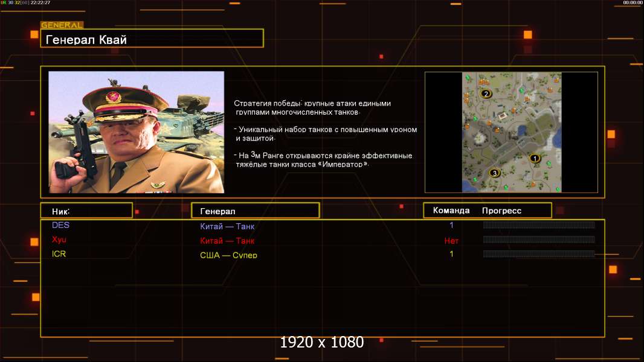Click start position marker 3 on minimap
The height and width of the screenshot is (362, 644).
click(x=495, y=173)
